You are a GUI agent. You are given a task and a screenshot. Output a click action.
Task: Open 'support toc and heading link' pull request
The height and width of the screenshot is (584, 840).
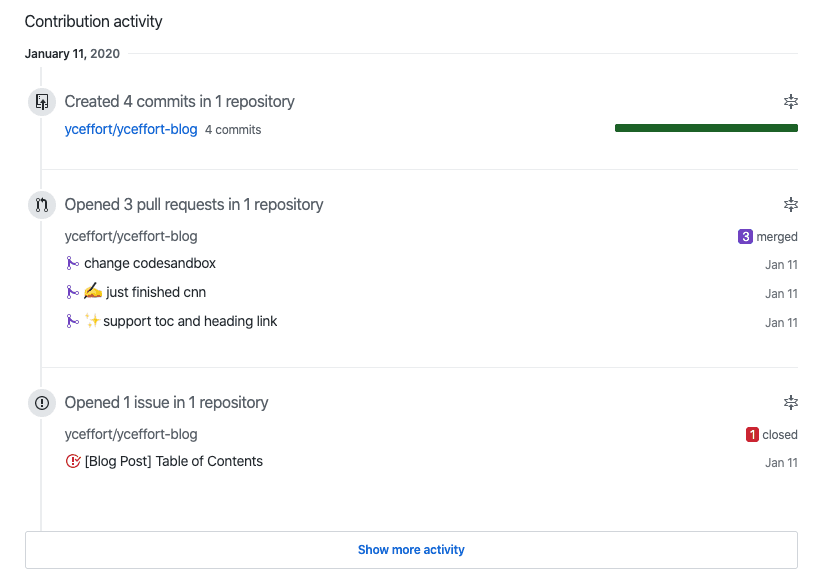[x=190, y=322]
